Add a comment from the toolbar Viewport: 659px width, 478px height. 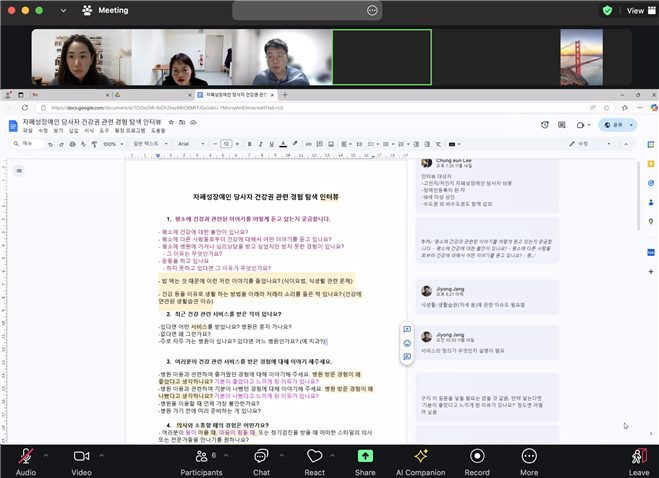pyautogui.click(x=320, y=144)
